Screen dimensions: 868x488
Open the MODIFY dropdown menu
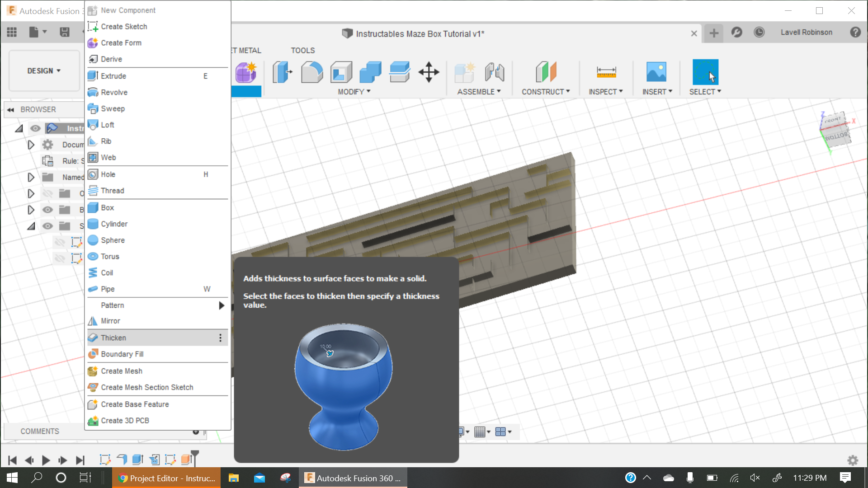(354, 92)
